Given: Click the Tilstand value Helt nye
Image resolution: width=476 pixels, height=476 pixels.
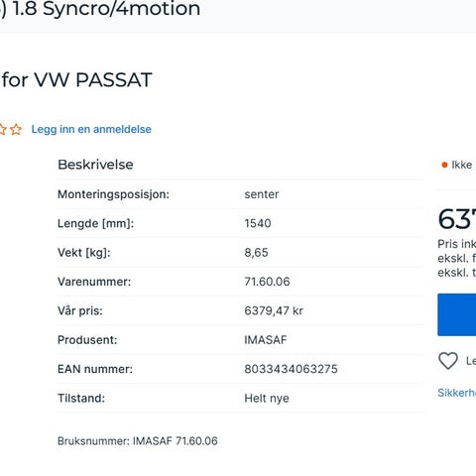Looking at the screenshot, I should [x=267, y=399].
